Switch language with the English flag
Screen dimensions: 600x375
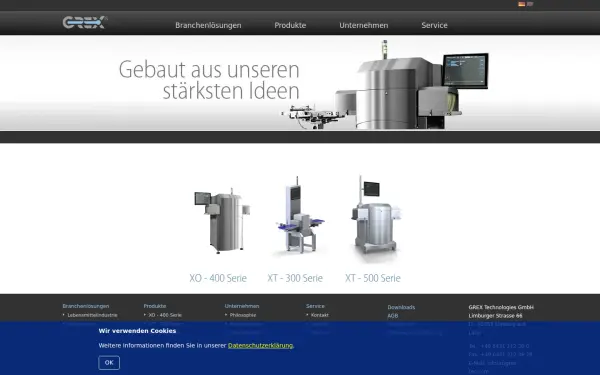point(530,4)
